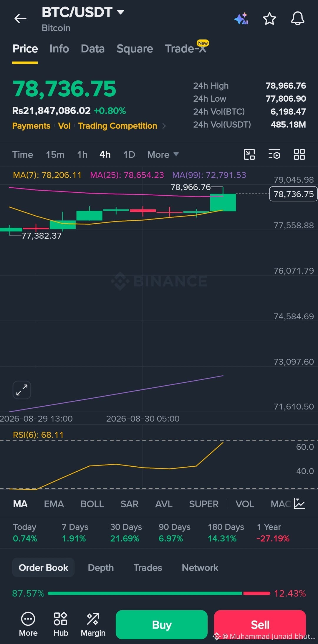The height and width of the screenshot is (644, 318).
Task: Tap the 7 Days 1.91% performance
Action: [x=75, y=533]
